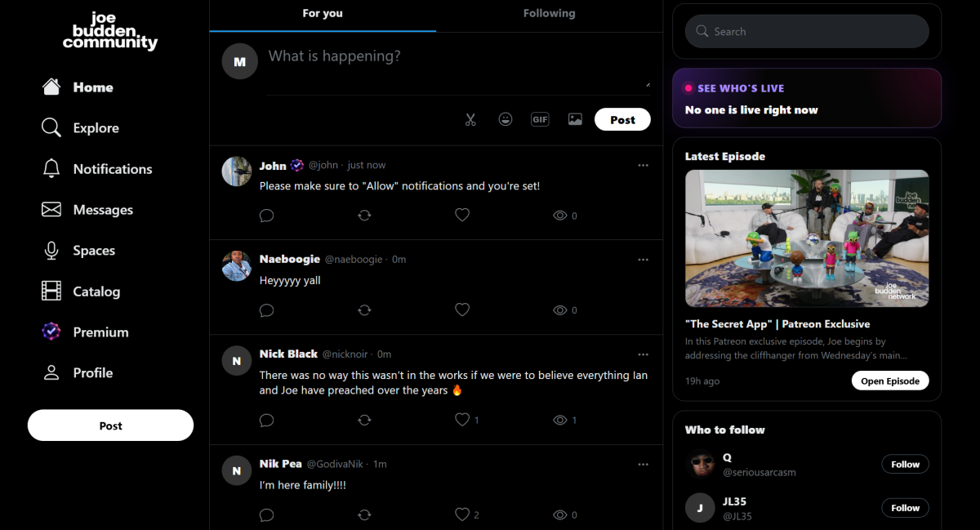Image resolution: width=980 pixels, height=530 pixels.
Task: Go to Explore in the sidebar
Action: pyautogui.click(x=80, y=128)
